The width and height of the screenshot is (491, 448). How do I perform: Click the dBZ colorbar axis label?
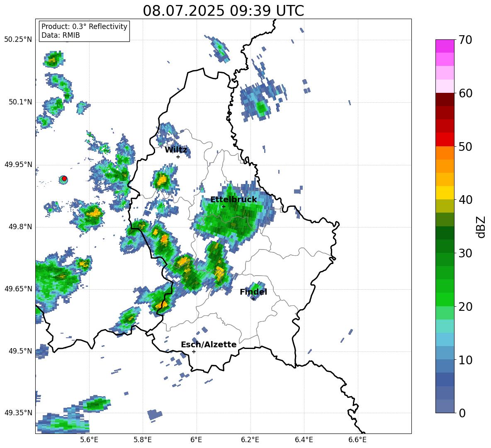[481, 227]
